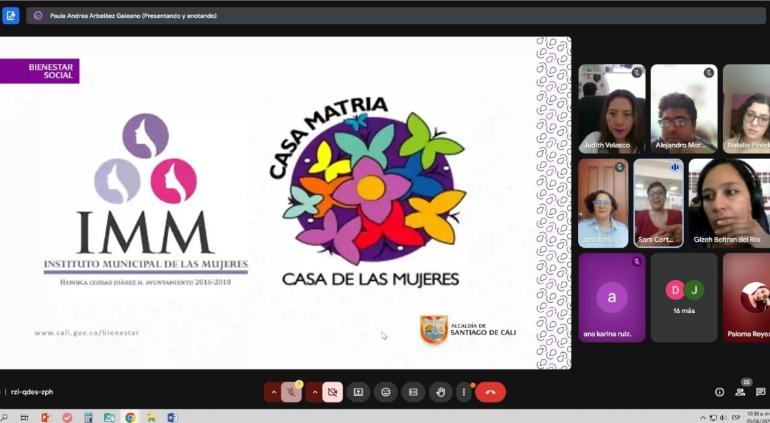Select the woman in blue shirt tile
The image size is (770, 423).
(603, 203)
